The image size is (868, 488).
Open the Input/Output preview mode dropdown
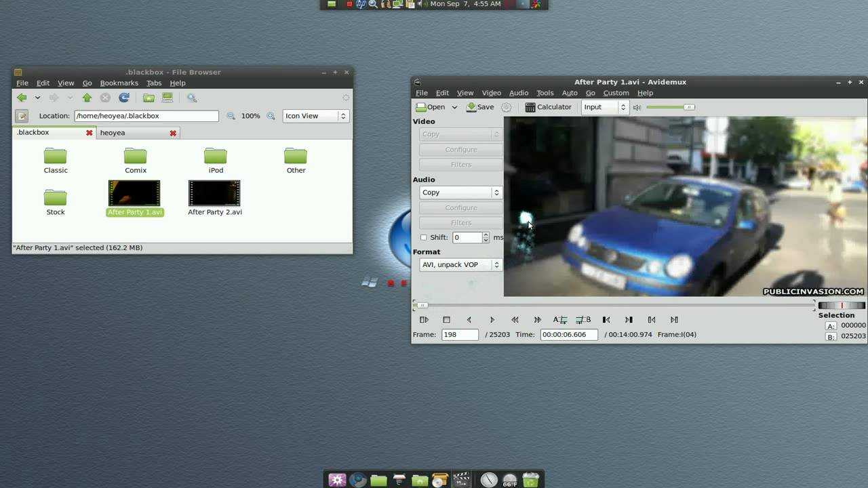[605, 107]
